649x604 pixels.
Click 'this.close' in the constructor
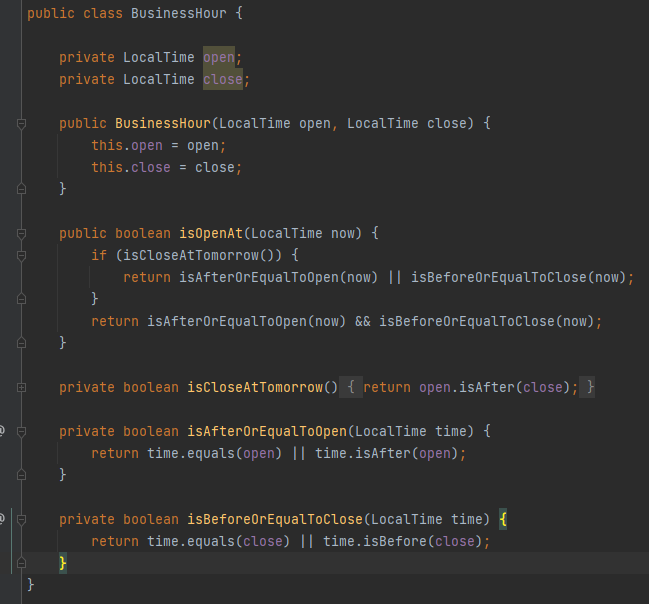click(x=131, y=167)
